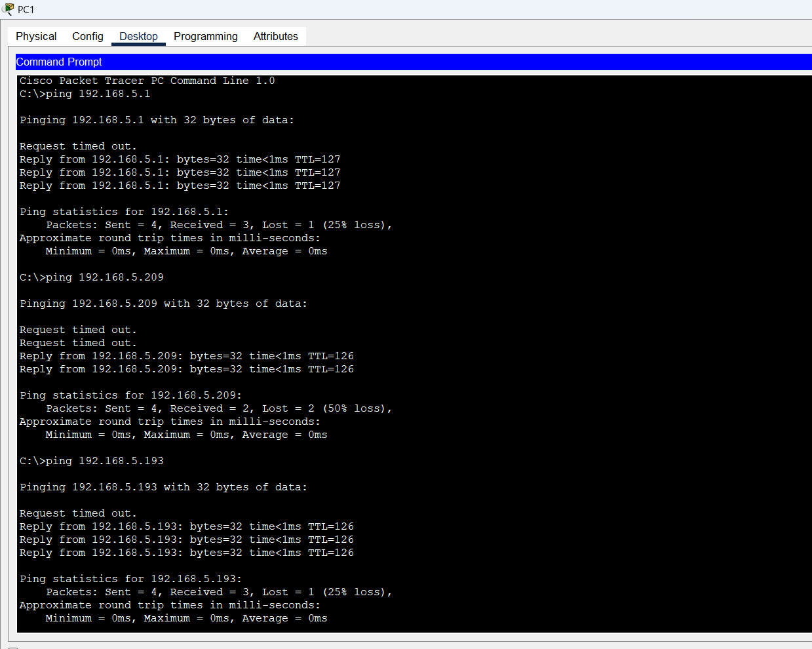This screenshot has height=649, width=812.
Task: Click 'Ping statistics for 192.168.5.209:' line
Action: (x=130, y=395)
